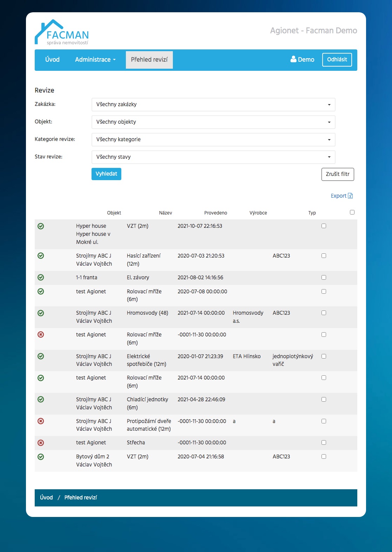Check the box for Hasící zařízení row

coord(324,256)
